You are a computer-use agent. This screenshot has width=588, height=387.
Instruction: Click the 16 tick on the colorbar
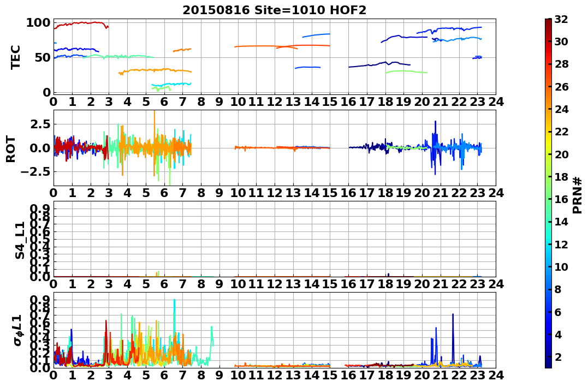point(561,199)
